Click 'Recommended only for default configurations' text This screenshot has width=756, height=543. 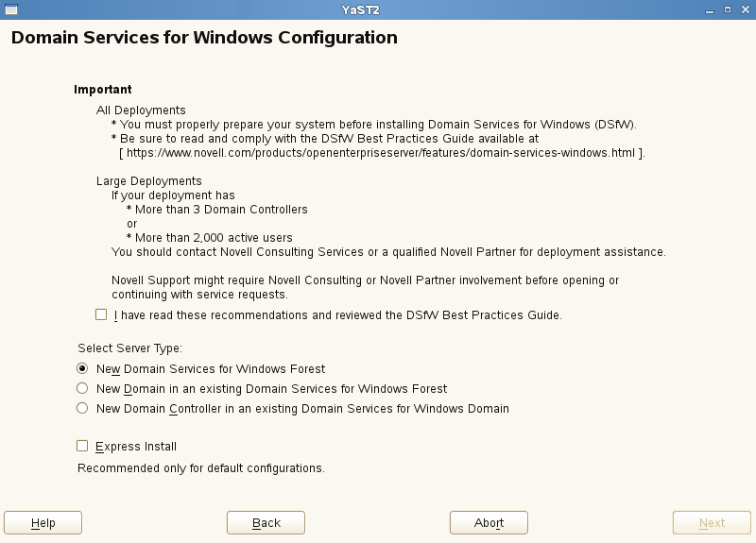(x=201, y=467)
